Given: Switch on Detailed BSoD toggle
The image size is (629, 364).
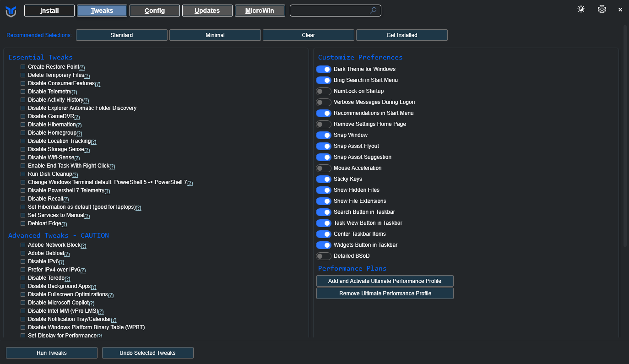Looking at the screenshot, I should coord(324,256).
